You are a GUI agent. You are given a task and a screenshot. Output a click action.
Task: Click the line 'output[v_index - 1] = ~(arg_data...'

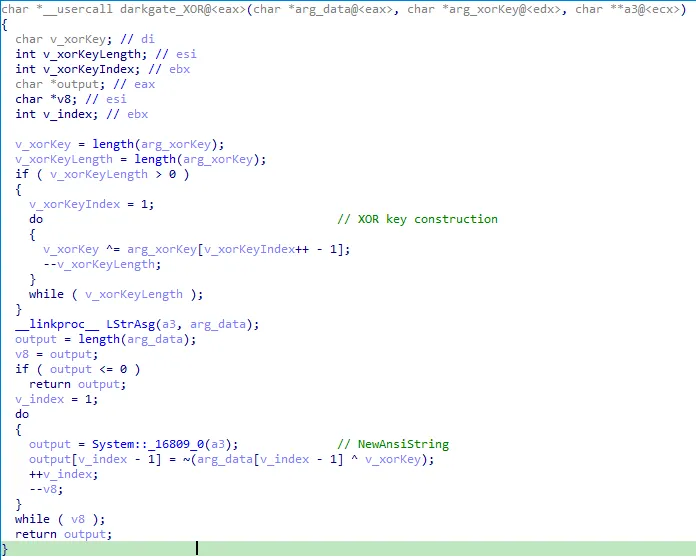pos(232,459)
